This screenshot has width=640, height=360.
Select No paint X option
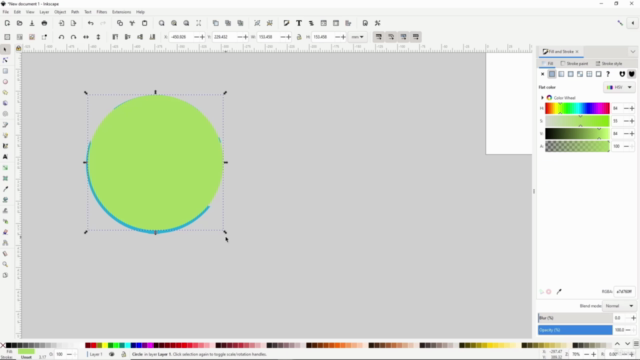[x=542, y=74]
